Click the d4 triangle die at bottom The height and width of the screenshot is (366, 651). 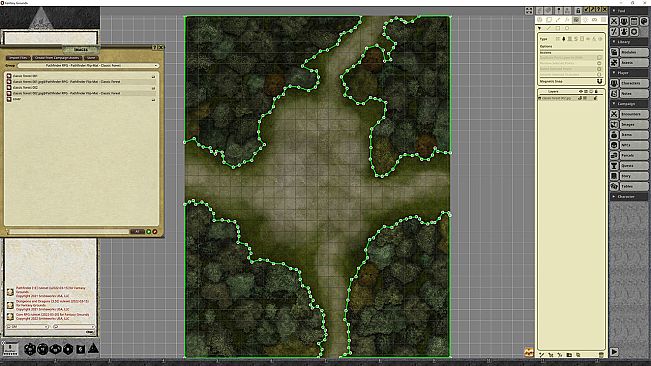tap(93, 348)
